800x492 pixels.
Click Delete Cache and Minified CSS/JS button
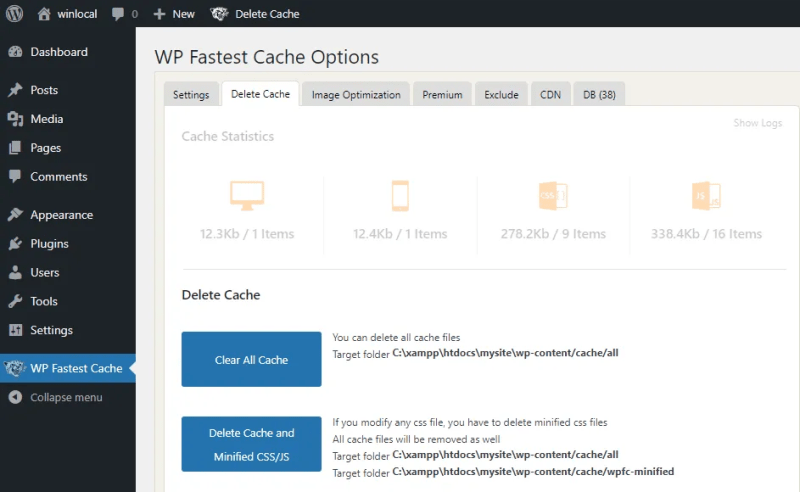click(x=252, y=444)
